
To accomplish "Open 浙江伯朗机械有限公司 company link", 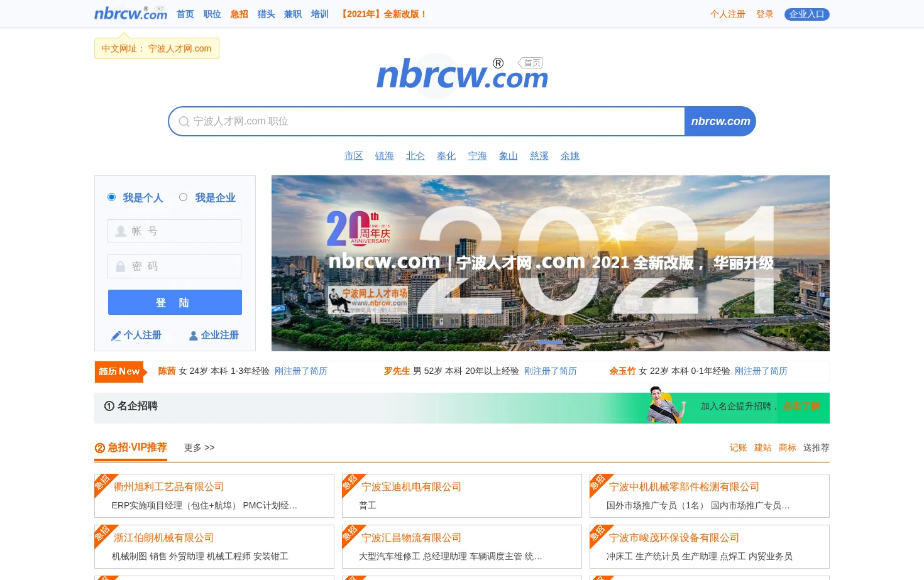I will [163, 538].
